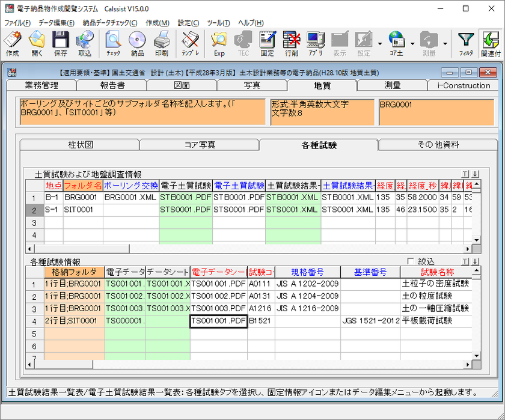
Task: Select the TS001001.PDF cell in row 4
Action: pyautogui.click(x=218, y=321)
